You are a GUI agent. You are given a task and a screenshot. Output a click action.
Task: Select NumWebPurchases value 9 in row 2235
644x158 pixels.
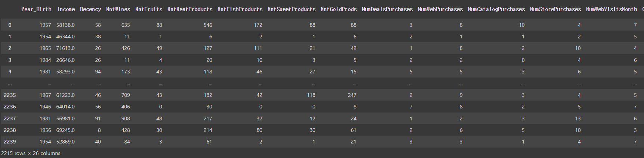(461, 95)
